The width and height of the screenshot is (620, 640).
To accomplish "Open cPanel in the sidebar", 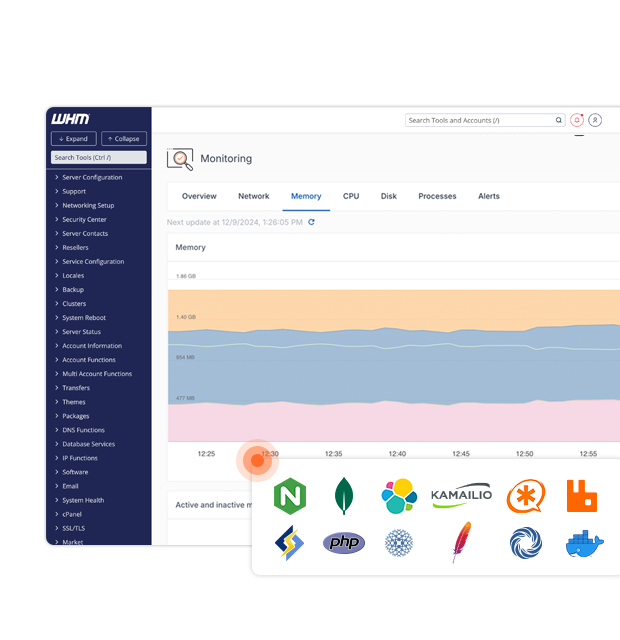I will 72,514.
